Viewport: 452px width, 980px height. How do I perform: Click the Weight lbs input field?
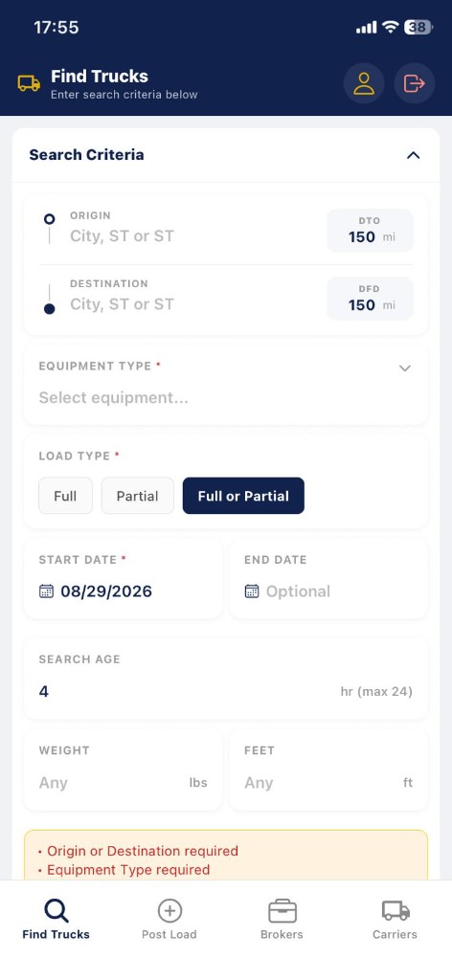[x=124, y=770]
